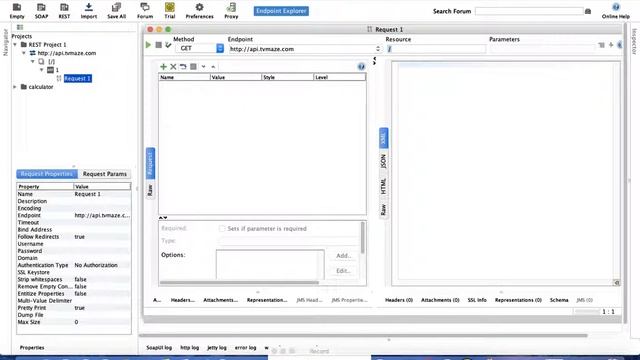Create a new SOAP project
The width and height of the screenshot is (640, 360).
click(41, 11)
